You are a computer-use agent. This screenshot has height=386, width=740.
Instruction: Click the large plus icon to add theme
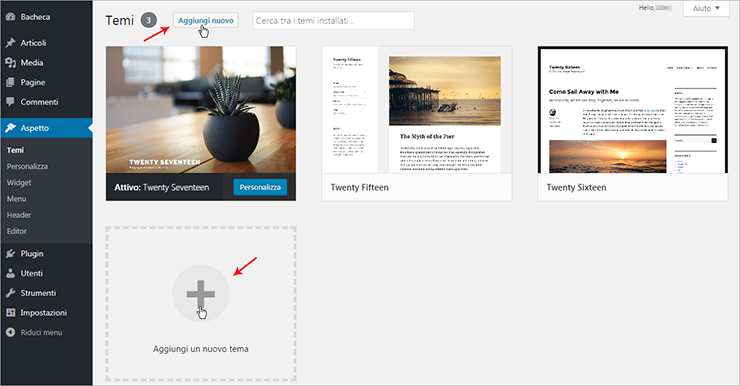[x=201, y=294]
